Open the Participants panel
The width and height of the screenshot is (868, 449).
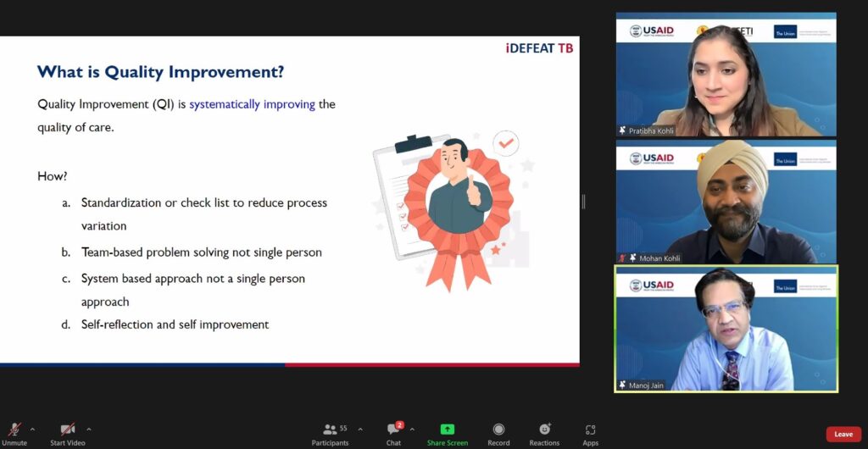pyautogui.click(x=329, y=430)
